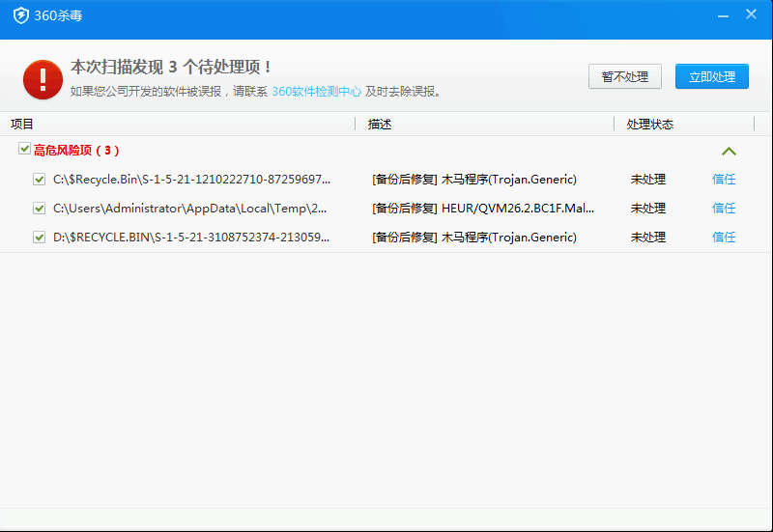
Task: Click the 360 shield logo icon
Action: click(20, 15)
